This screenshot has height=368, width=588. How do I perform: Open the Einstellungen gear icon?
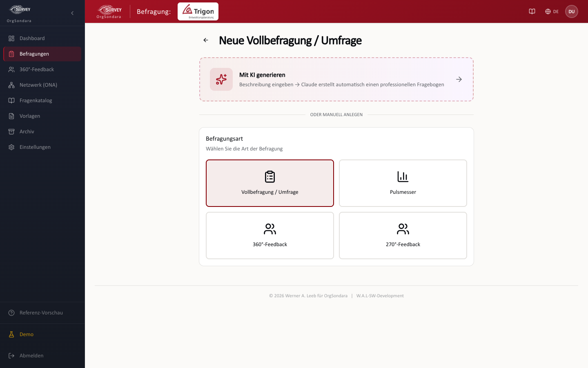coord(11,147)
